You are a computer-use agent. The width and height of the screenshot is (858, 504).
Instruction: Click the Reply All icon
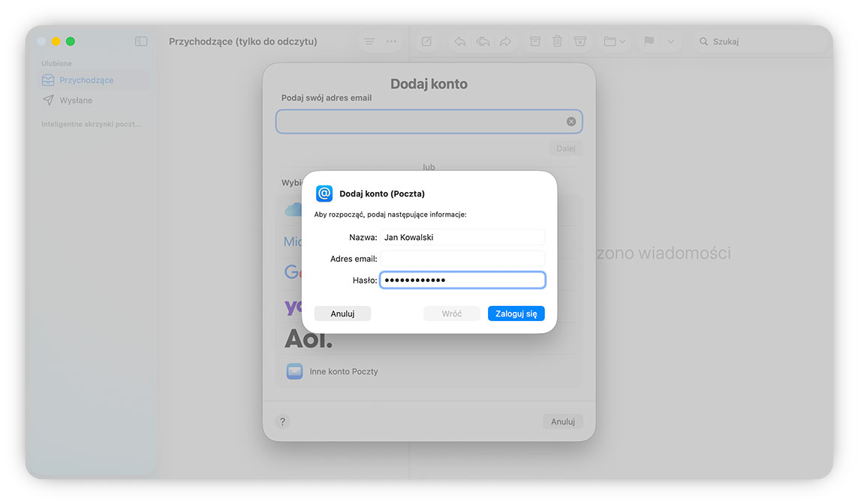(x=482, y=41)
